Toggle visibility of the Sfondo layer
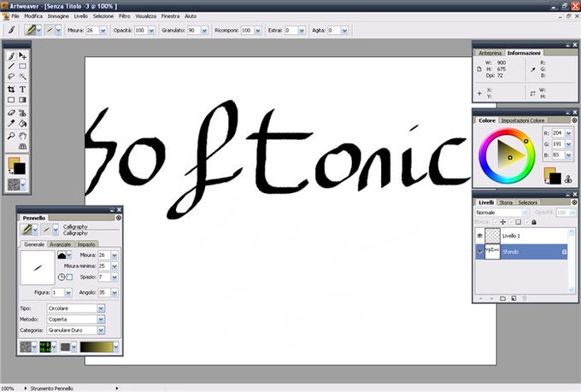The width and height of the screenshot is (581, 392). (480, 252)
